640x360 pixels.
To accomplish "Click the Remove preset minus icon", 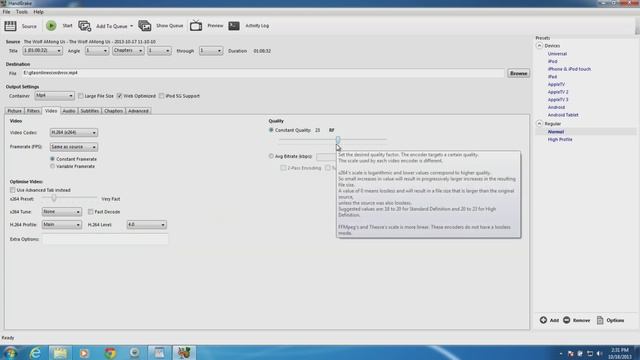I will coord(567,320).
